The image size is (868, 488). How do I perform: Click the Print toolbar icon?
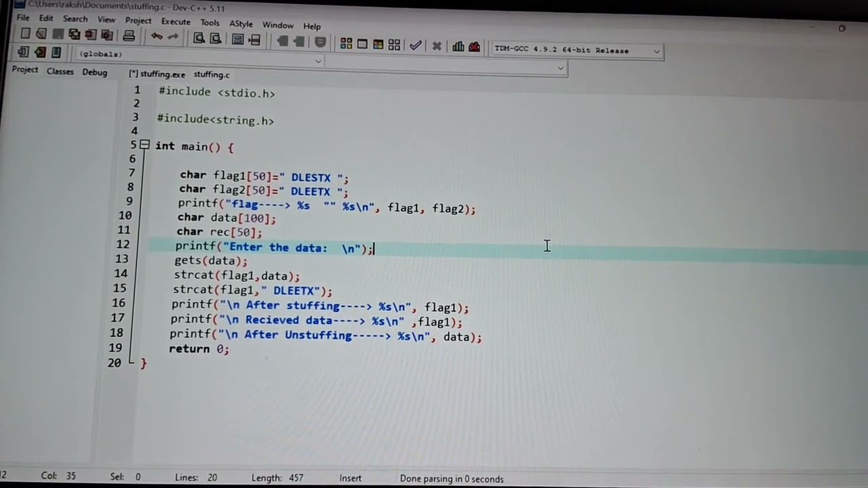pos(129,36)
